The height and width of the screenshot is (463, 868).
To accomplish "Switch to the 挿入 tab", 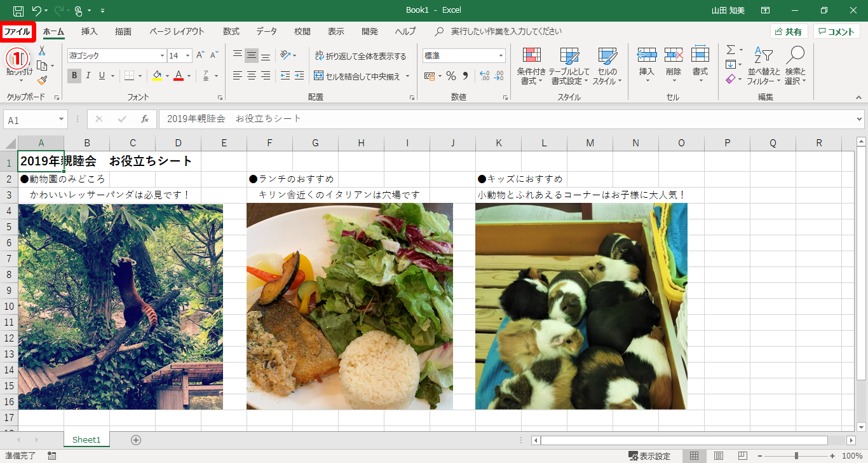I will click(90, 31).
